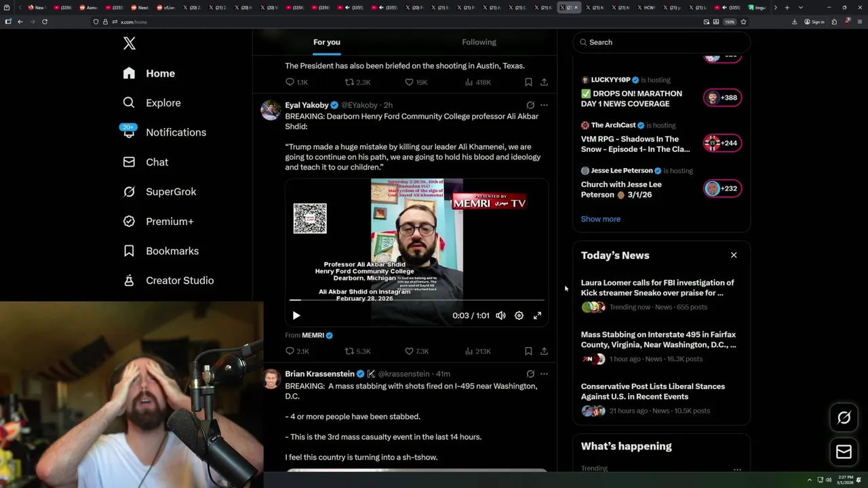Click the Search input field
868x488 pixels.
[x=661, y=42]
